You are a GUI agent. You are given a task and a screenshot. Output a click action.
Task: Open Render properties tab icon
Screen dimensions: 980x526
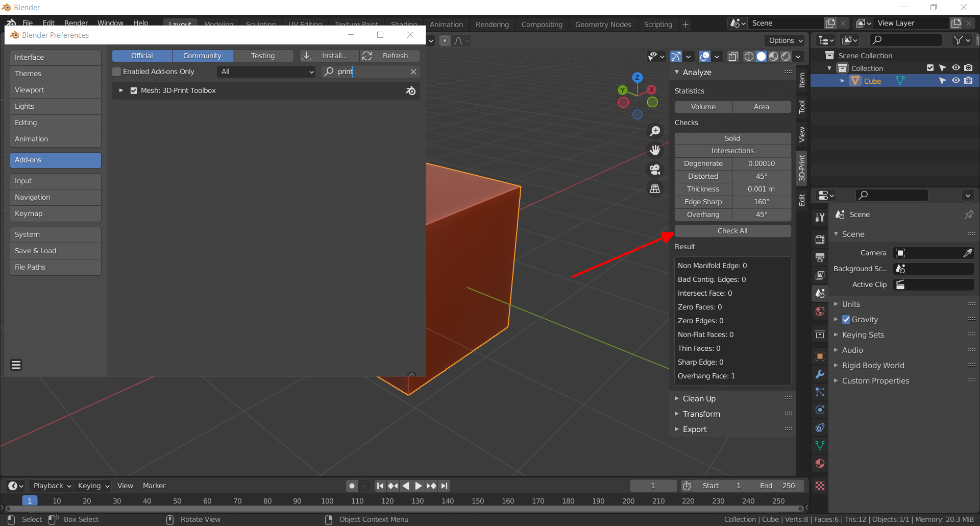coord(820,239)
